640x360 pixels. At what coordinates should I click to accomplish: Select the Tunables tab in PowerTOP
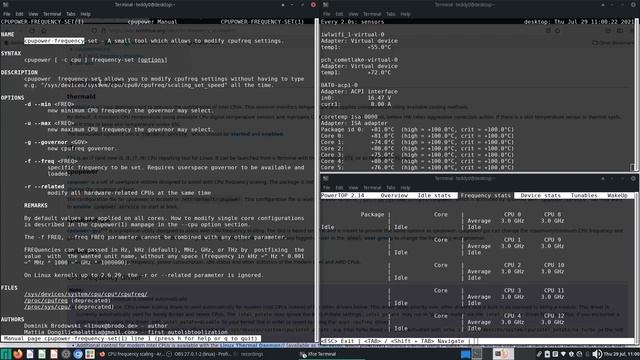(584, 196)
